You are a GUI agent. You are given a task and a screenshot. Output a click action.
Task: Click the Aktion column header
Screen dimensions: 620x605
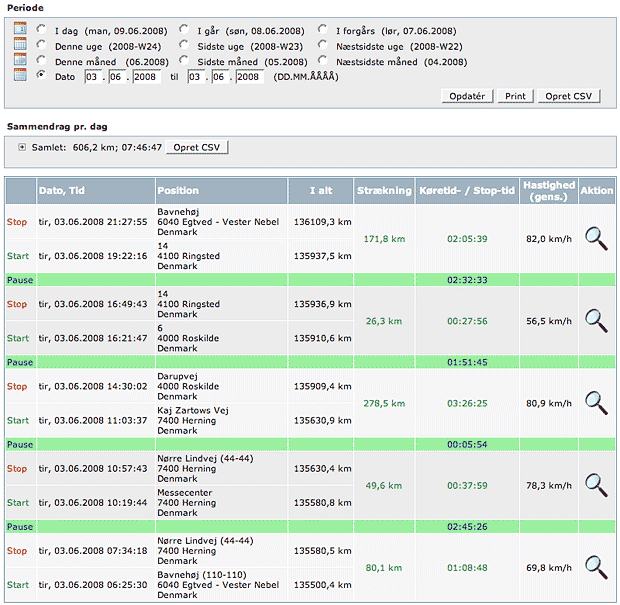point(597,191)
